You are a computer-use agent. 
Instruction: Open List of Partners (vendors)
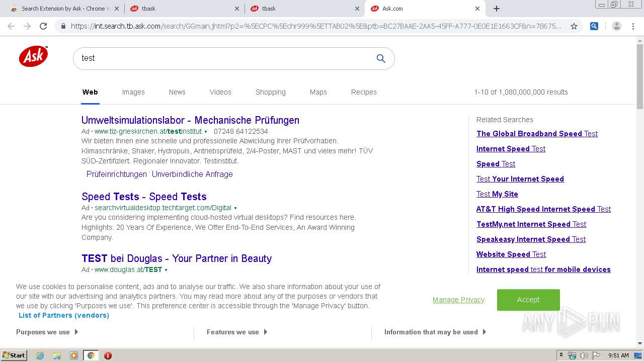[x=64, y=315]
